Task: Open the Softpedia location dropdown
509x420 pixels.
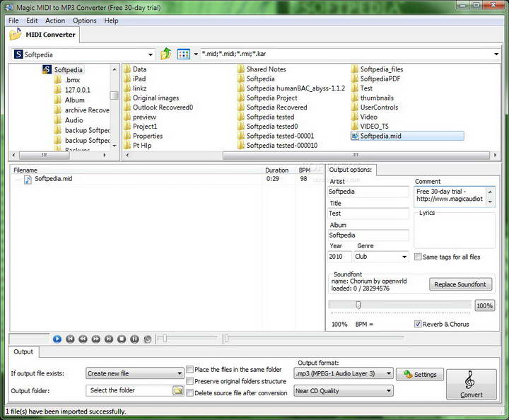Action: point(151,54)
